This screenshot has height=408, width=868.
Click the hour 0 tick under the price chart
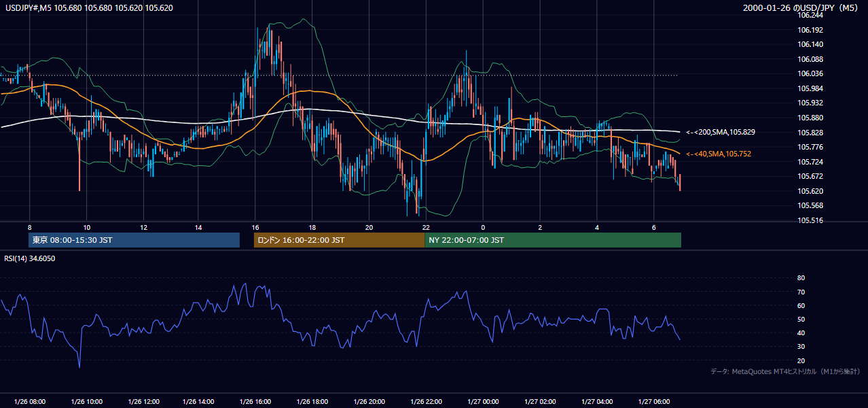(x=483, y=227)
